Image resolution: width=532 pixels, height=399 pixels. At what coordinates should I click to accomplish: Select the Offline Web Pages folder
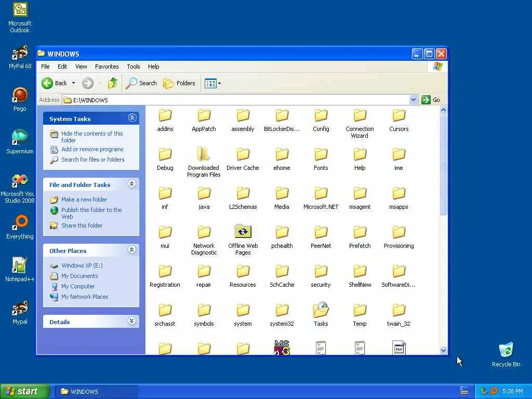(x=243, y=240)
